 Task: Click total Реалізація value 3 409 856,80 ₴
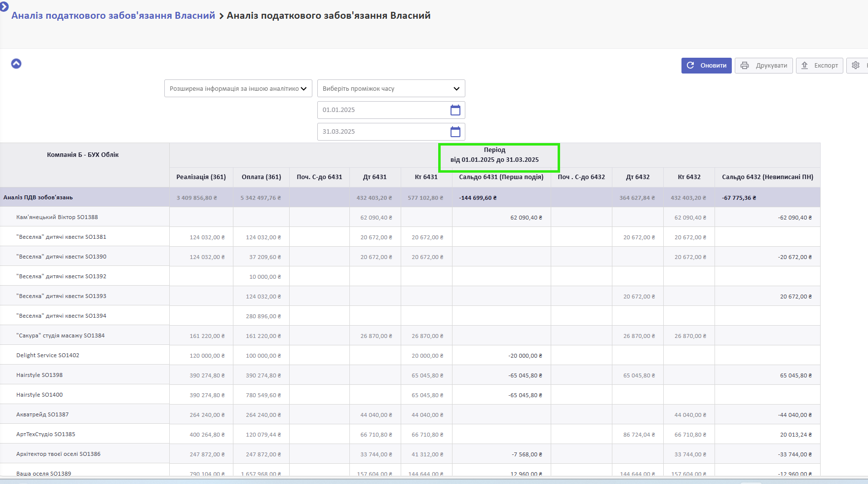click(197, 198)
